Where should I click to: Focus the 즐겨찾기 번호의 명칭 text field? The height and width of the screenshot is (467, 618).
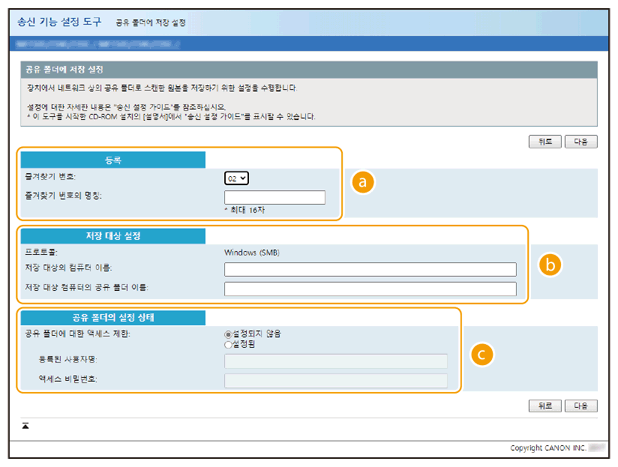pos(275,197)
